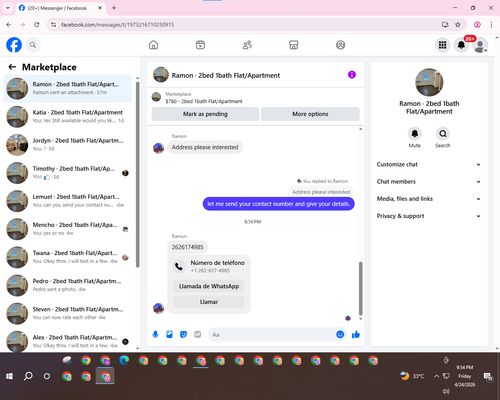The height and width of the screenshot is (400, 500).
Task: Open the account profile menu
Action: pyautogui.click(x=480, y=45)
